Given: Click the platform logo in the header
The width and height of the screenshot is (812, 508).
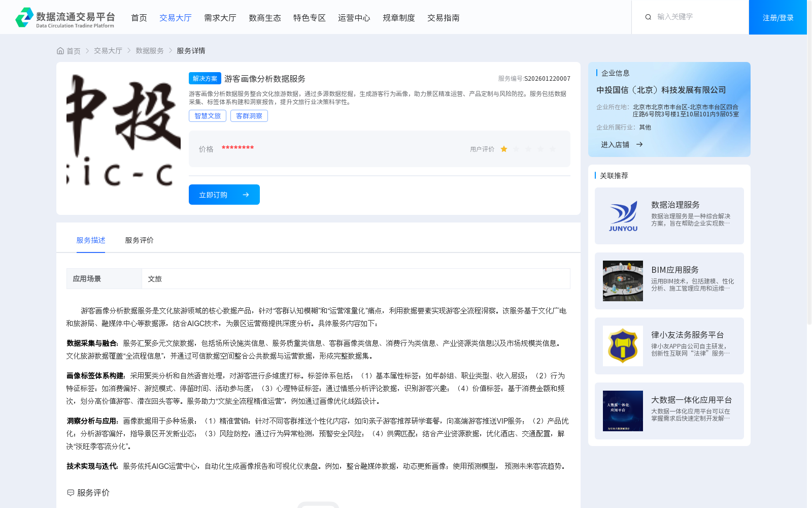Looking at the screenshot, I should click(x=65, y=17).
